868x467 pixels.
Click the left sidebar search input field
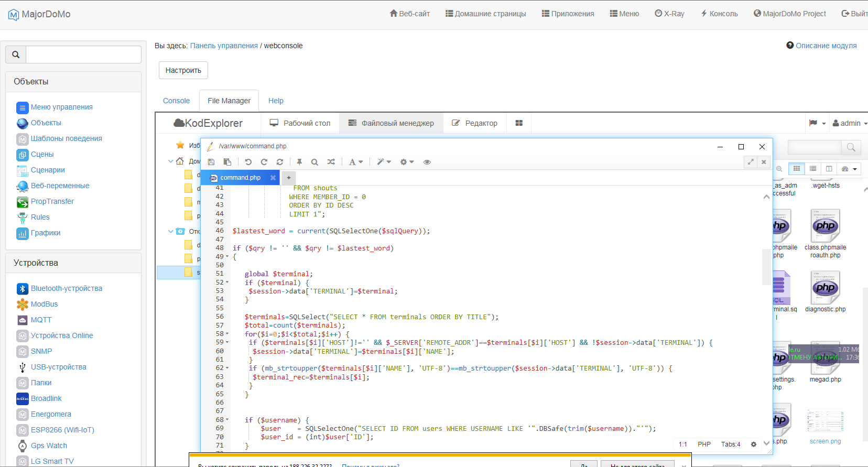tap(83, 55)
